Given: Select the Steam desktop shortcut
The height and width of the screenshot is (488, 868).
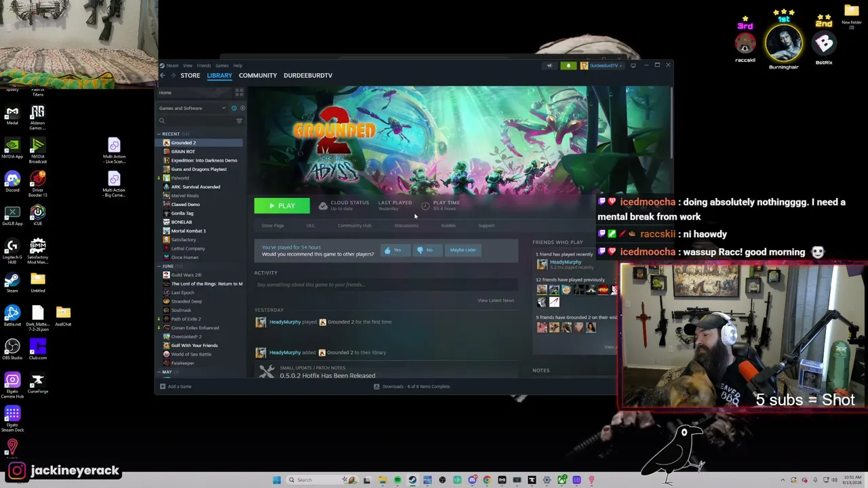Looking at the screenshot, I should pyautogui.click(x=12, y=282).
